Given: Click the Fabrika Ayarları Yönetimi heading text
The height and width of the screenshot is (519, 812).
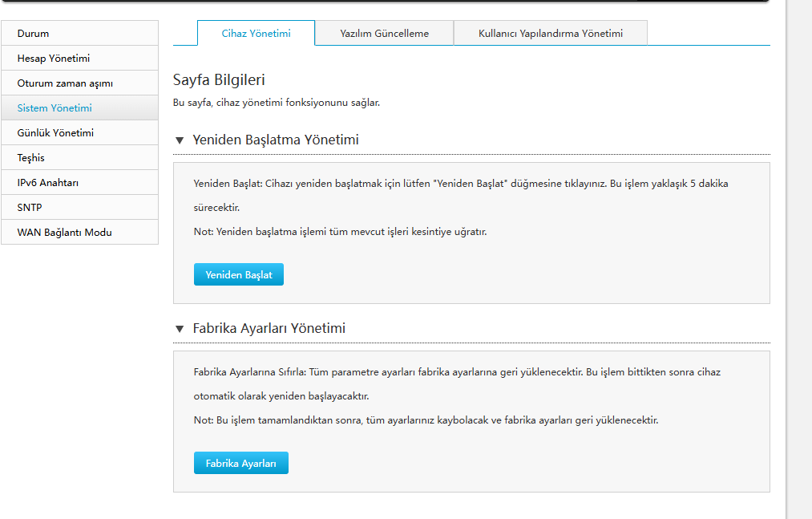Looking at the screenshot, I should (x=269, y=329).
